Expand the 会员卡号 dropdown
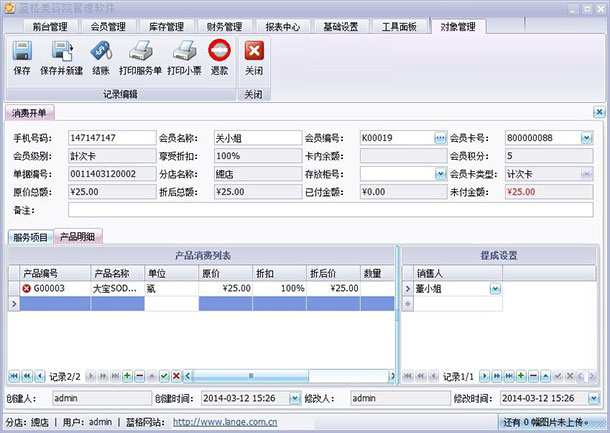 587,138
